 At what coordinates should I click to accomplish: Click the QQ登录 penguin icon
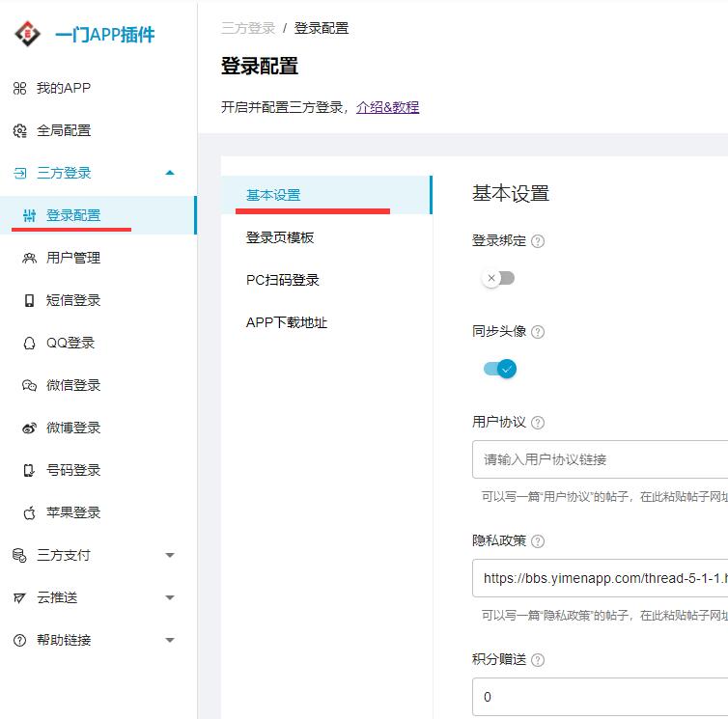tap(29, 343)
